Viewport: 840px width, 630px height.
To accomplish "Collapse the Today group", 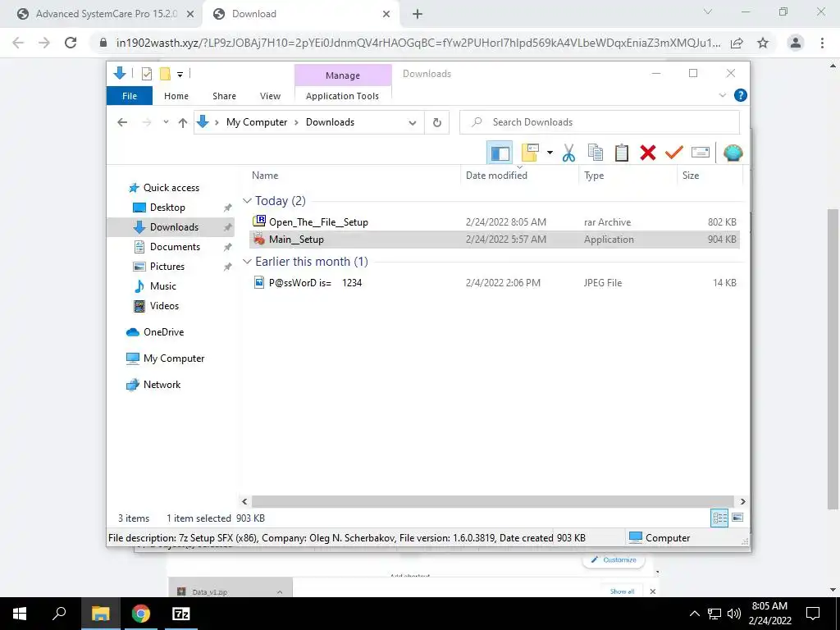I will (247, 201).
